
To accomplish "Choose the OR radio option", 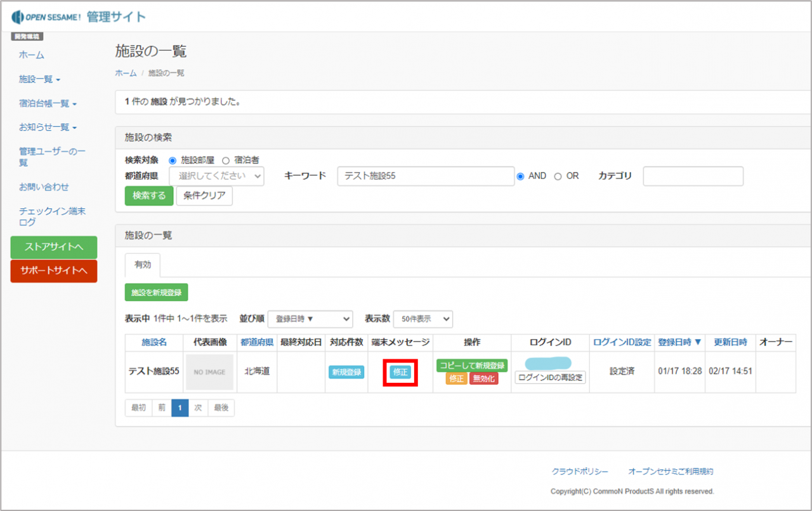I will coord(558,176).
